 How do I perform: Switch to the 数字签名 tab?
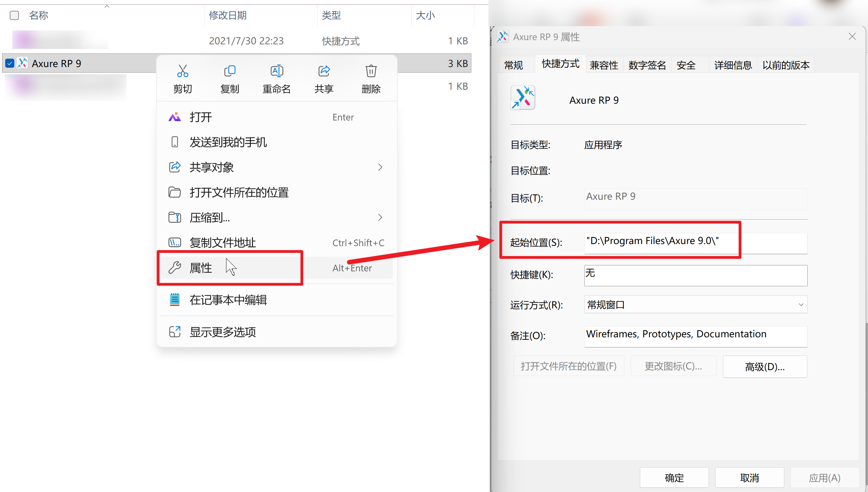(x=647, y=65)
